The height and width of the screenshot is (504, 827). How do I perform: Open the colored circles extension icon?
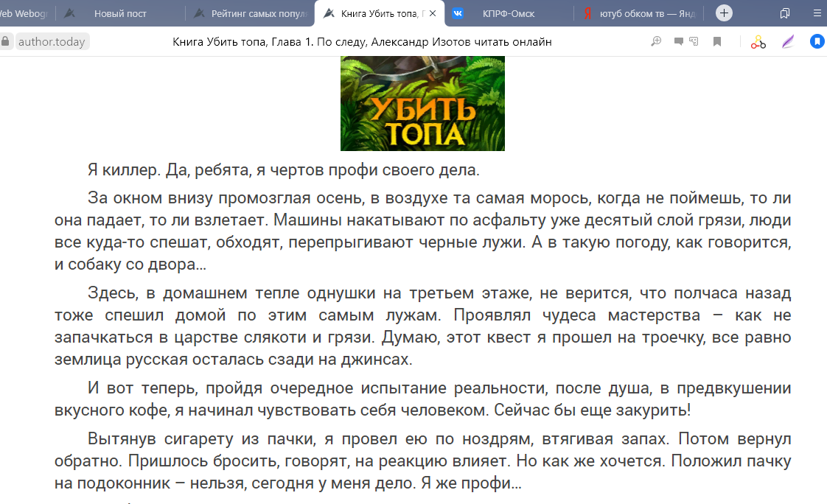(x=758, y=42)
